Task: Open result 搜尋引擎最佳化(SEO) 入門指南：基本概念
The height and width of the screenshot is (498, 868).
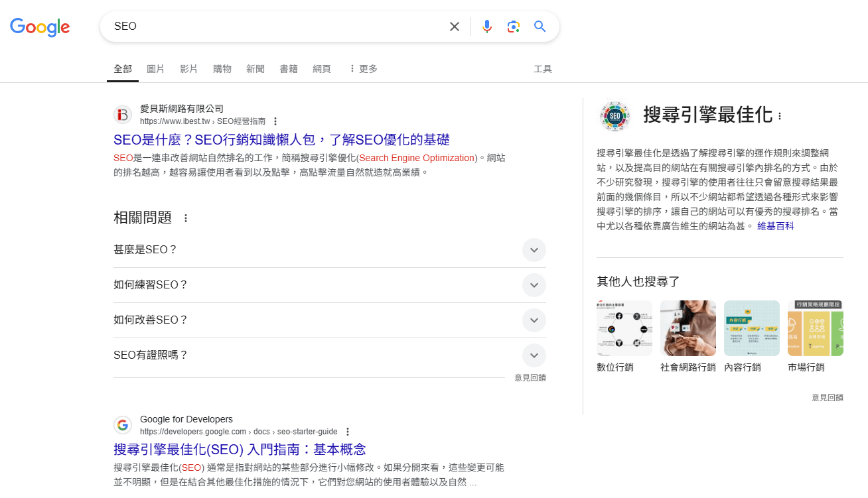Action: 240,449
